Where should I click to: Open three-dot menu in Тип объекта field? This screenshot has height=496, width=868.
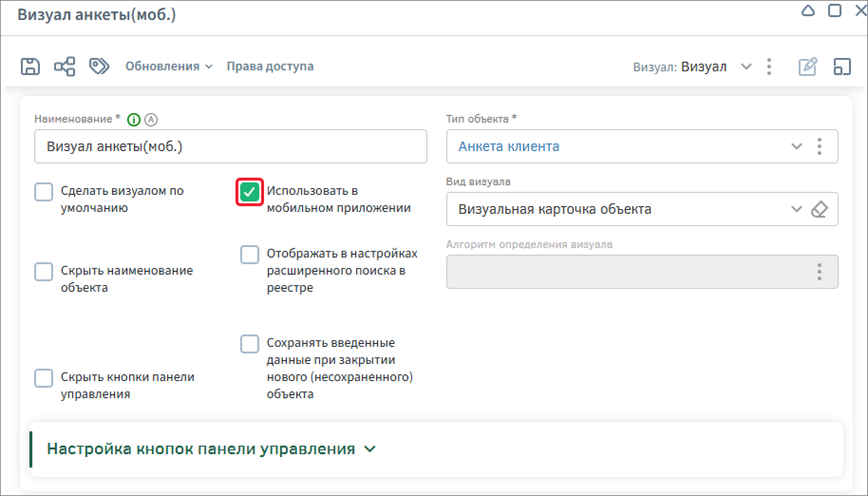coord(819,146)
